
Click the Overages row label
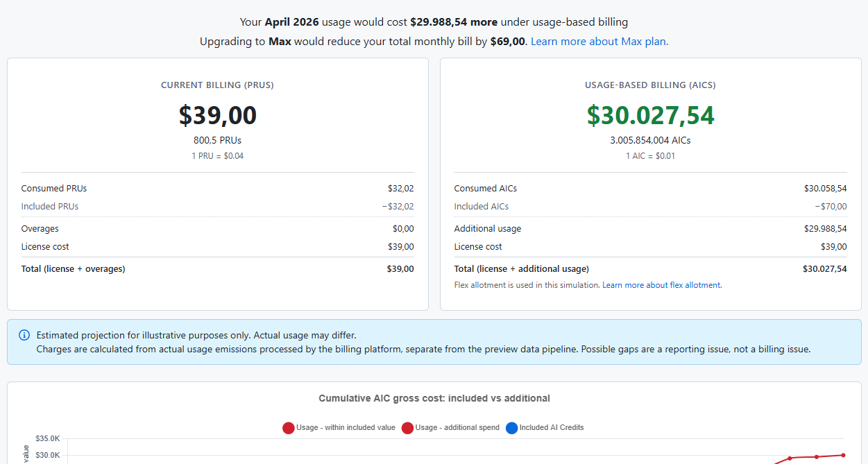pyautogui.click(x=40, y=229)
